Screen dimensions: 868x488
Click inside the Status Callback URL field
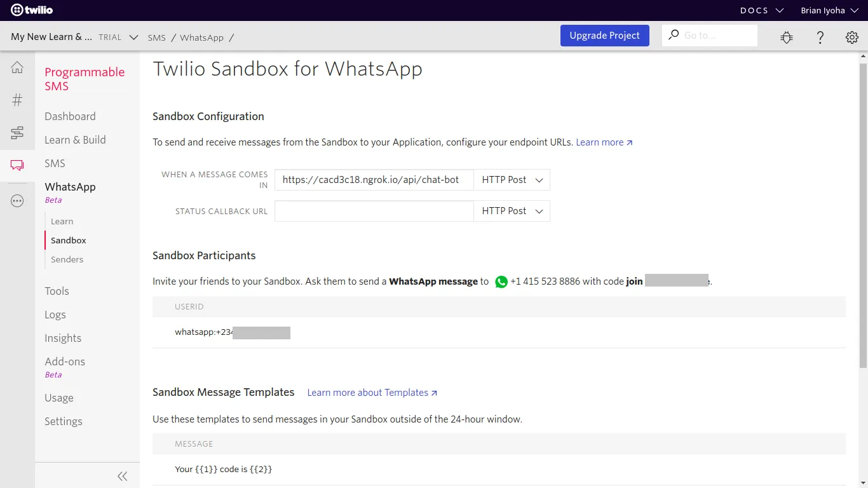(x=374, y=210)
